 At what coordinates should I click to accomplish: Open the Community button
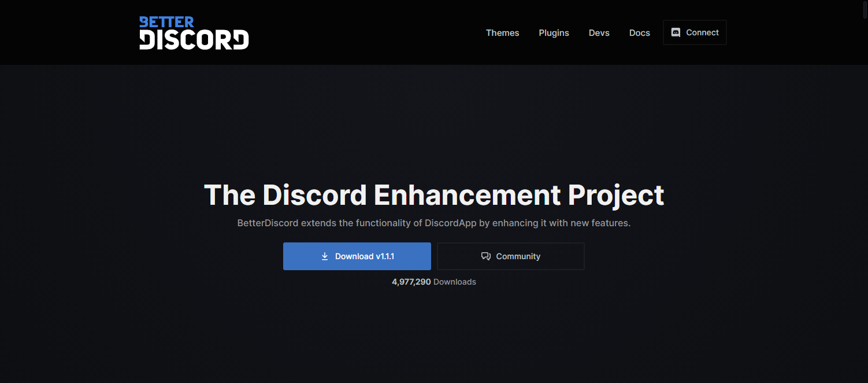tap(511, 256)
